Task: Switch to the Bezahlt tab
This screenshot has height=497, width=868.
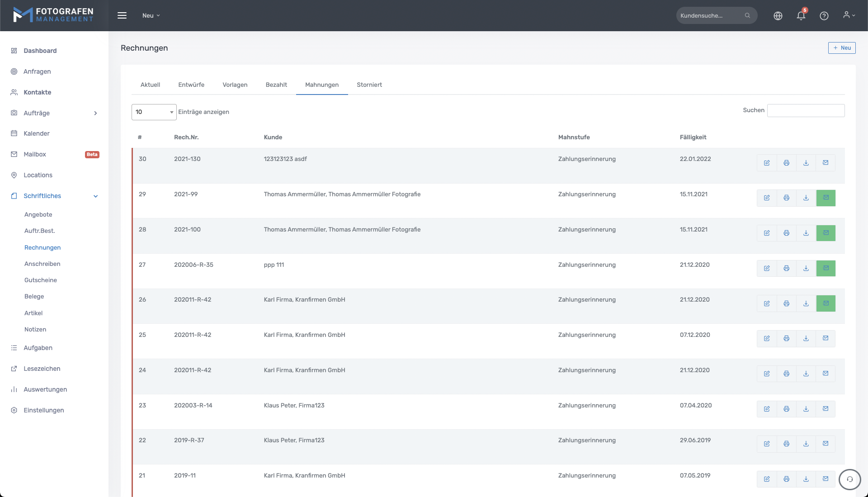Action: (x=276, y=85)
